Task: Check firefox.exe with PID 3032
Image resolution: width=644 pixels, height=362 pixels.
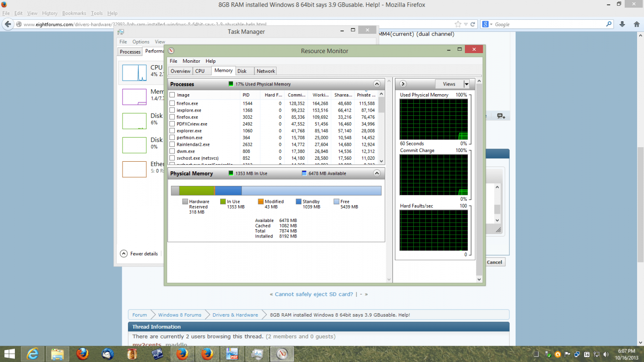Action: [x=172, y=117]
